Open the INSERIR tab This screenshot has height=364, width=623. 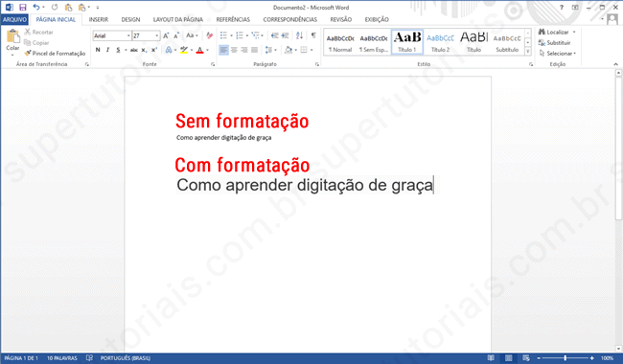pyautogui.click(x=99, y=19)
